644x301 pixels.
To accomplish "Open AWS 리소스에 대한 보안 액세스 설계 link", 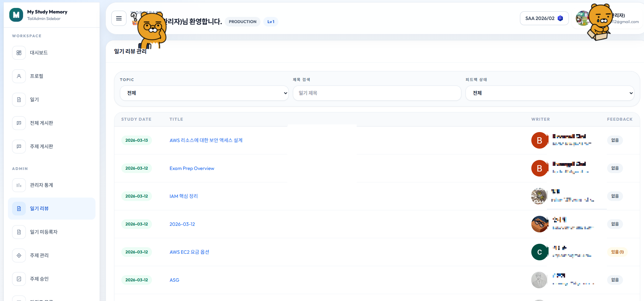I will tap(206, 140).
